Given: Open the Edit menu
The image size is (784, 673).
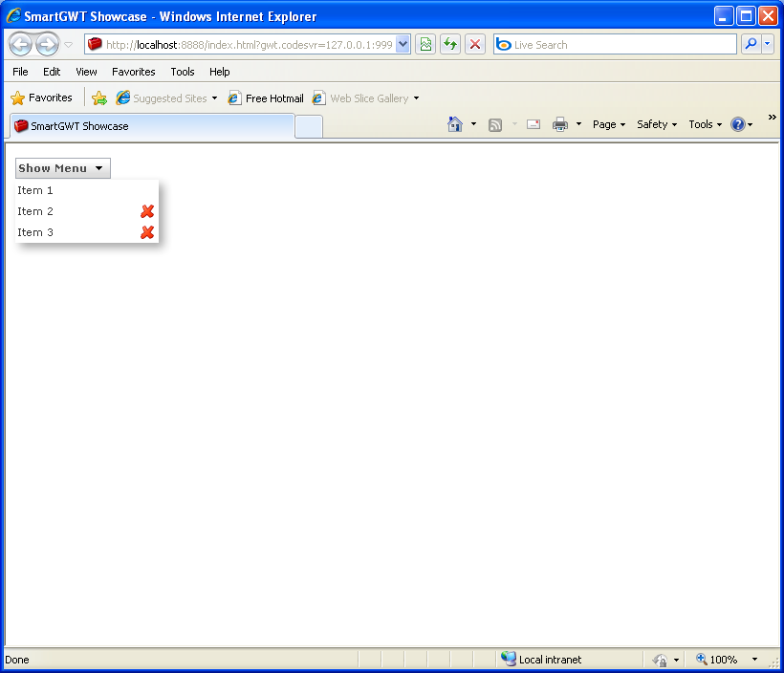Looking at the screenshot, I should (52, 72).
